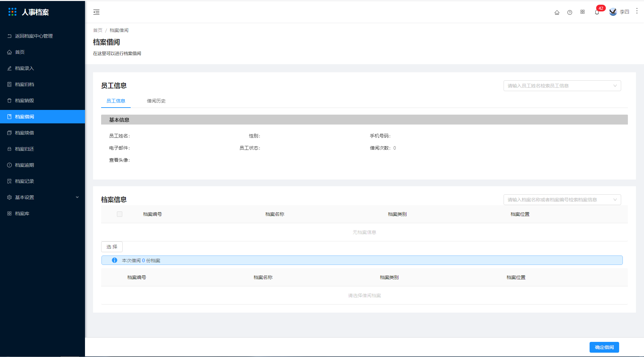Open the 首页 sidebar menu item

(x=42, y=52)
